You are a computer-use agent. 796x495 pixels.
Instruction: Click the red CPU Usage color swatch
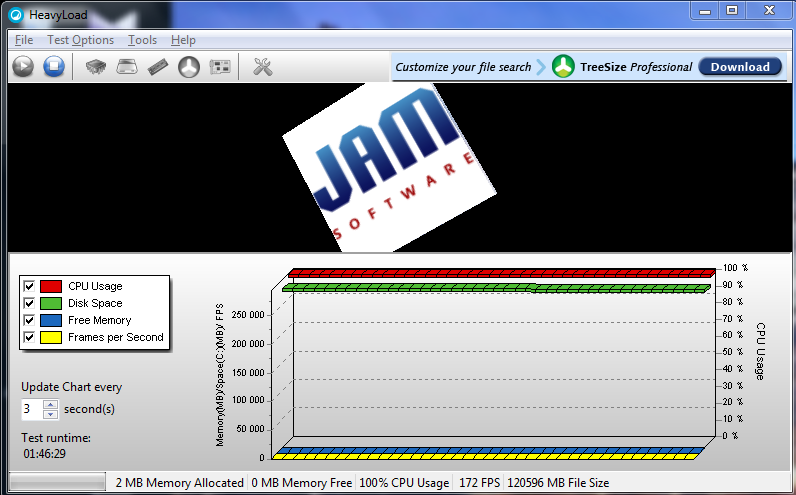pos(51,286)
